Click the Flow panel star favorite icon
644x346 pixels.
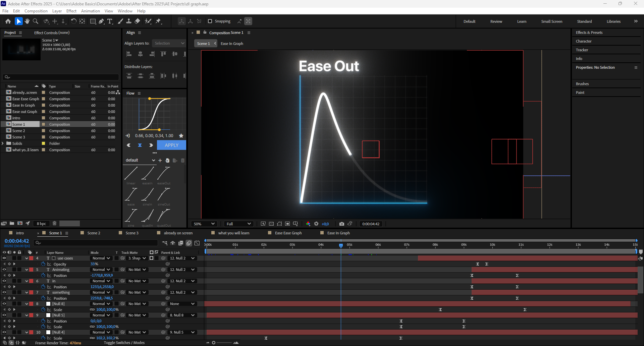(181, 136)
